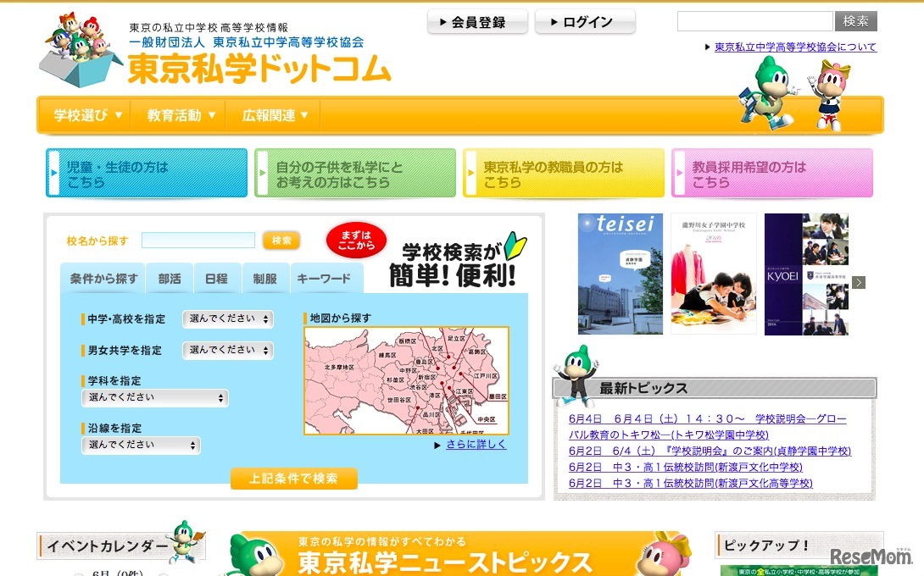This screenshot has width=924, height=576.
Task: Click the green mascot on the news topics banner
Action: (255, 554)
